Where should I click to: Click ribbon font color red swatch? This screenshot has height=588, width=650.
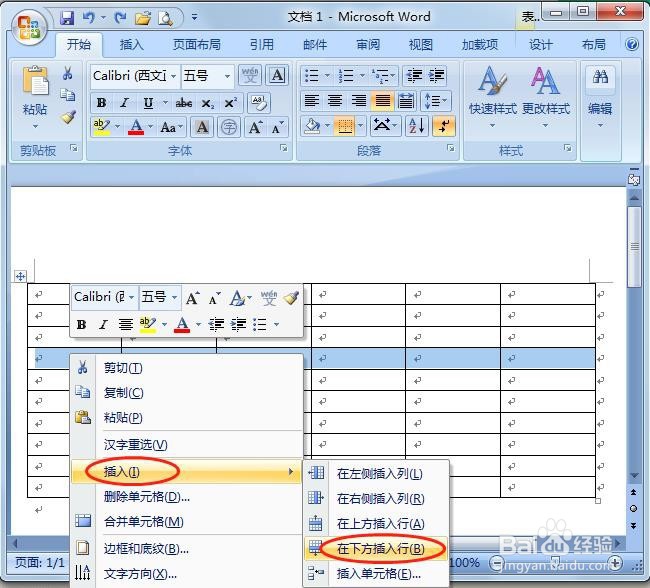[136, 127]
